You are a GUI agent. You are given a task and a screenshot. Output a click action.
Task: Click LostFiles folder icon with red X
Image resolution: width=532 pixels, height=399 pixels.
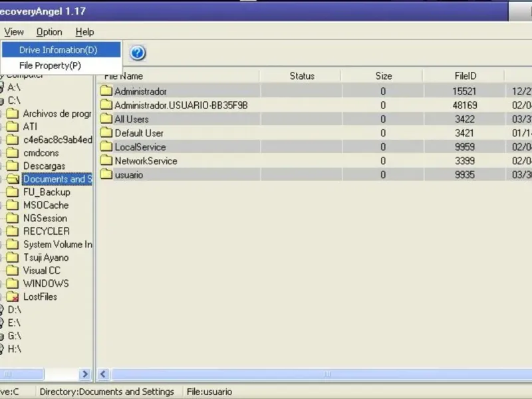click(13, 297)
